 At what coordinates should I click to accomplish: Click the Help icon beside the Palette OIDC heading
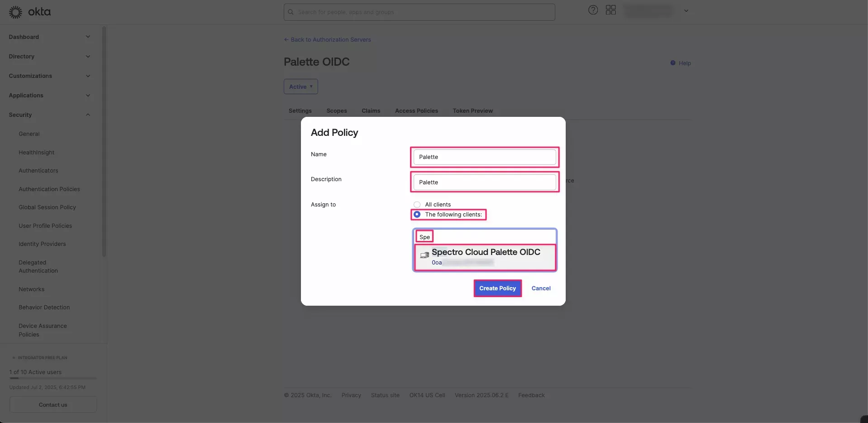[673, 63]
